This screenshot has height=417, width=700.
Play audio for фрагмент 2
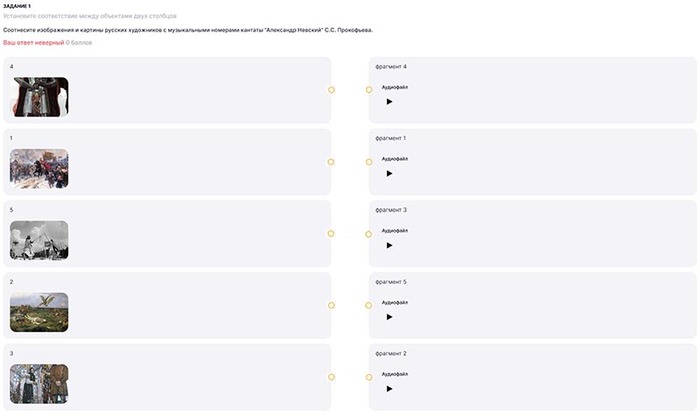(x=389, y=388)
